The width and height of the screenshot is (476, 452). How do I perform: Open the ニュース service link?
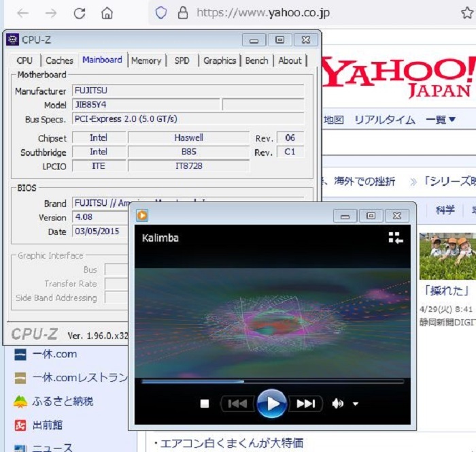point(52,447)
